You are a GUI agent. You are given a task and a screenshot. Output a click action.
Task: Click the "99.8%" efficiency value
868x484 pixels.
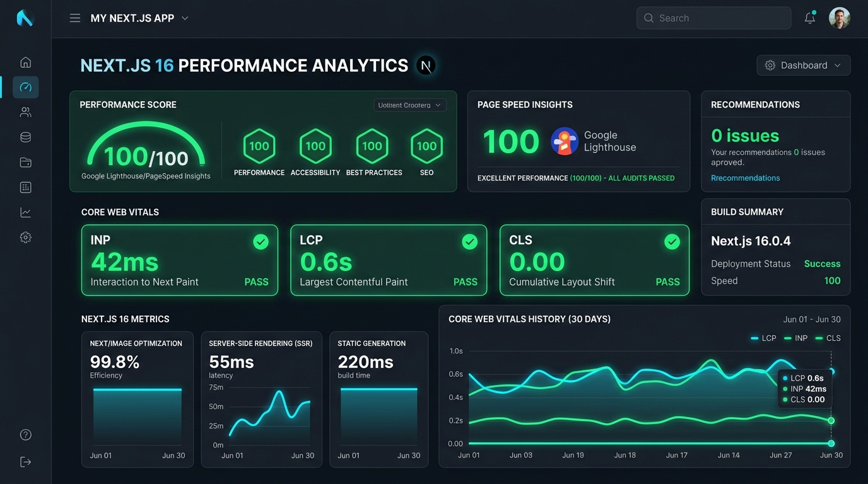point(115,362)
